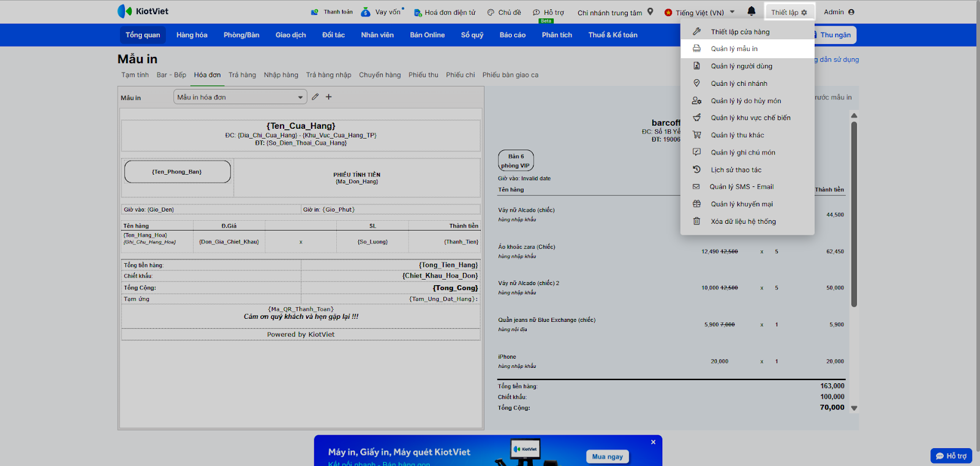Open the notification bell
This screenshot has width=980, height=466.
[752, 11]
